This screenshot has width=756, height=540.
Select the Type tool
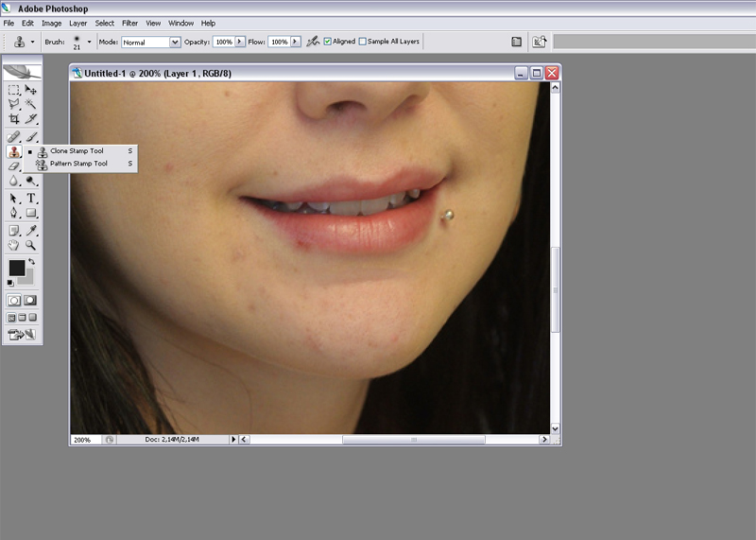31,199
